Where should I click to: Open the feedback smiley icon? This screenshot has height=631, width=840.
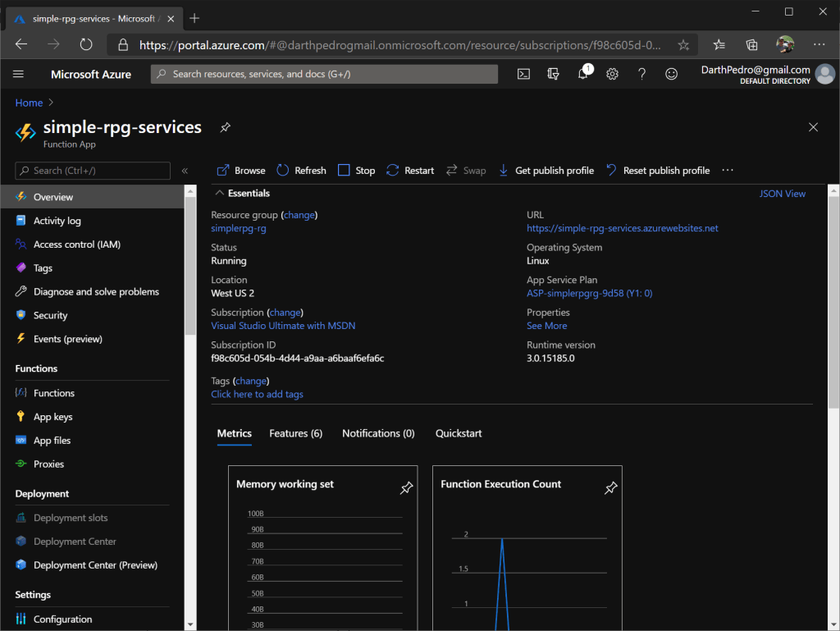[x=671, y=74]
